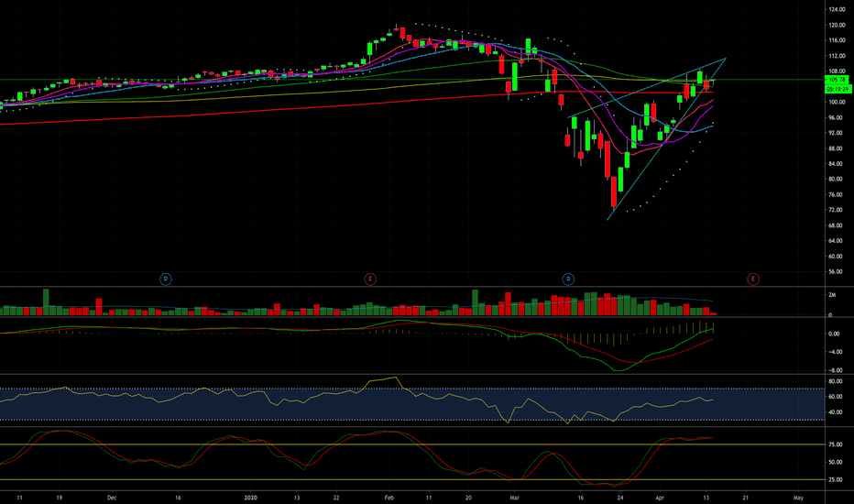
Task: Select the 21 date axis label
Action: [x=746, y=498]
